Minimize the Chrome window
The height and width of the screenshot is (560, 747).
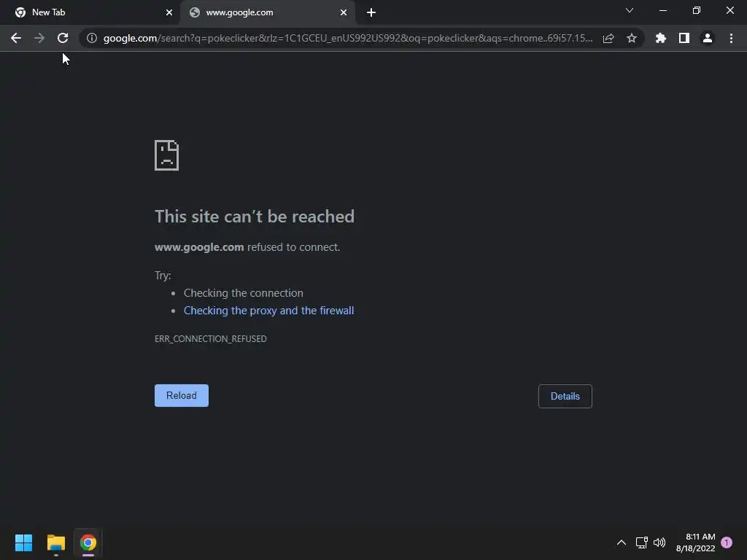pyautogui.click(x=663, y=10)
